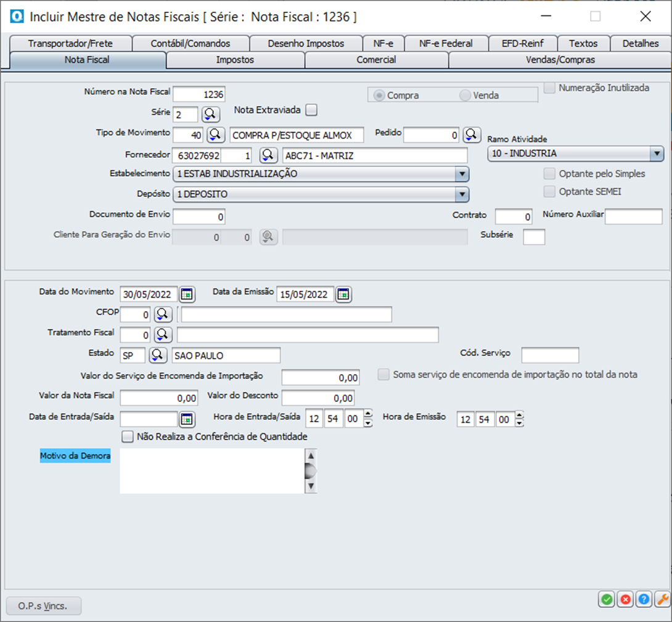Expand the Ramo Atividade dropdown

657,153
